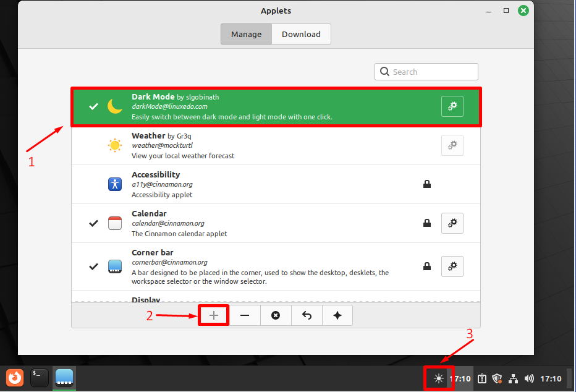The height and width of the screenshot is (392, 576).
Task: Open the network connections tray icon
Action: pos(513,378)
